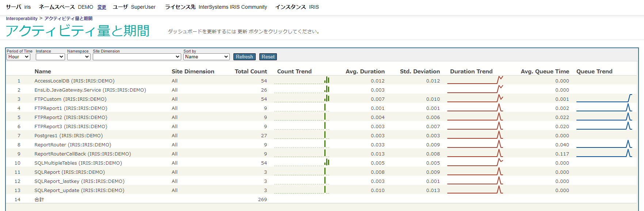Click the AccessLocalDB duration trend sparkline
Screen dimensions: 644x211
[x=475, y=80]
